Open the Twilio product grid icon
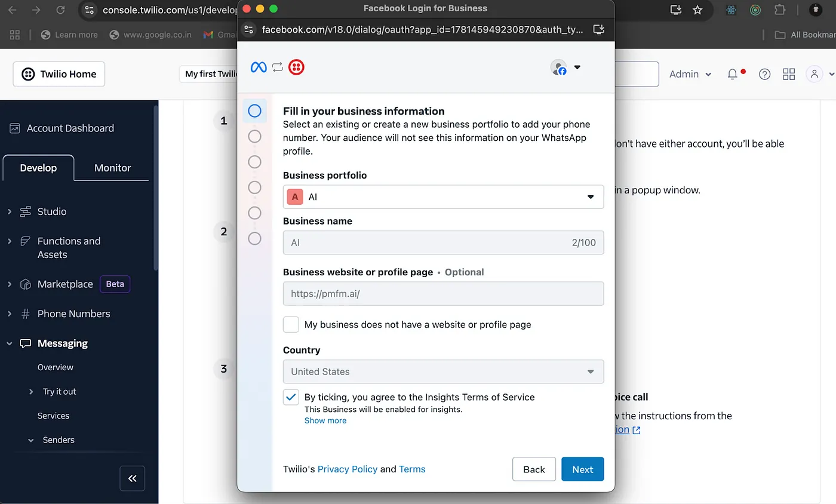Screen dimensions: 836x504 click(789, 74)
